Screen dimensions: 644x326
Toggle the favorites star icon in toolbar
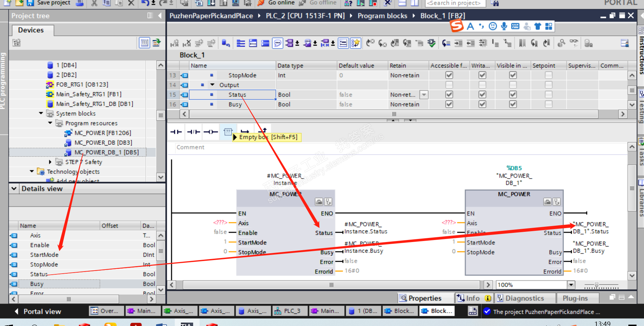pyautogui.click(x=355, y=43)
